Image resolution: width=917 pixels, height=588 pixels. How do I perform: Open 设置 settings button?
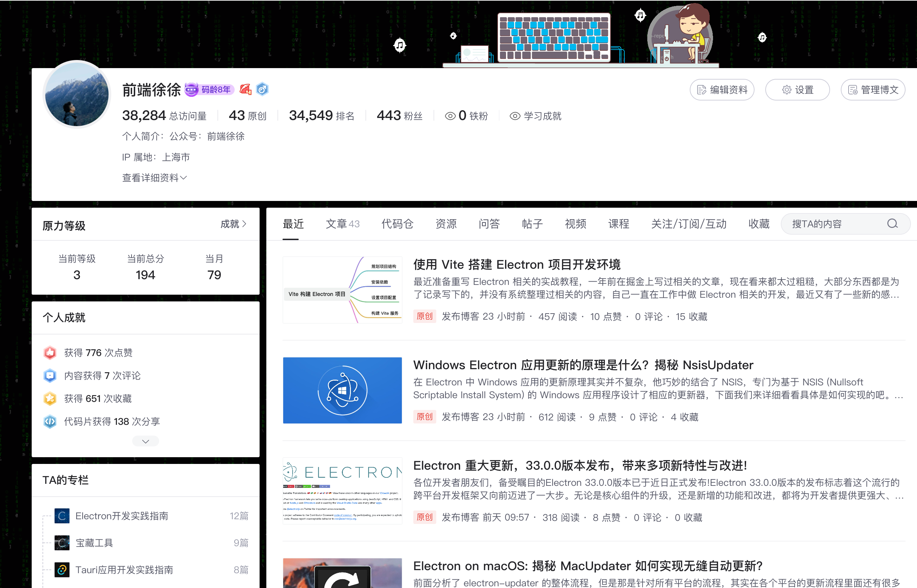(798, 90)
